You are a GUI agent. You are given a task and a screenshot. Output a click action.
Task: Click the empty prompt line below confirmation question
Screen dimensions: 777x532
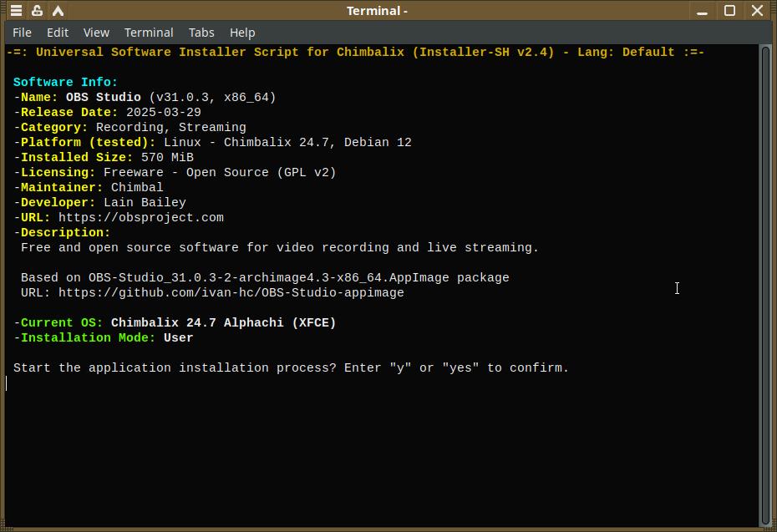pyautogui.click(x=251, y=383)
